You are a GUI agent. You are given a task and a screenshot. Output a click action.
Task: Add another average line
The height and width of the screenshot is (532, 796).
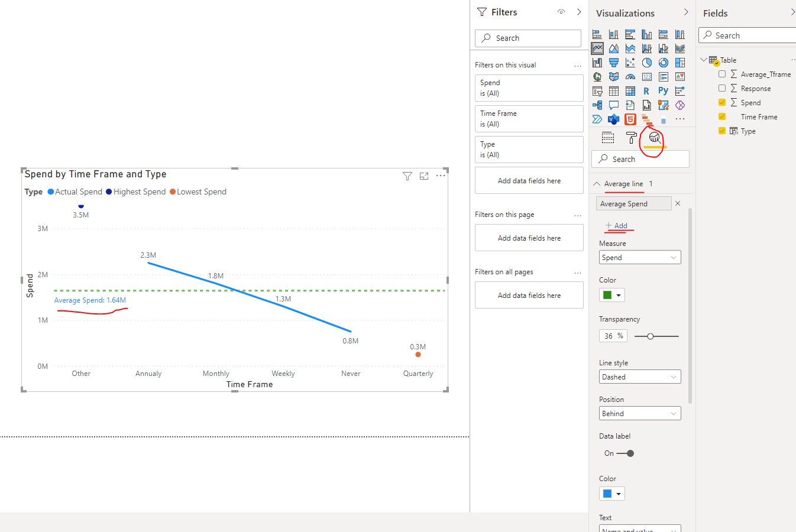[x=616, y=226]
